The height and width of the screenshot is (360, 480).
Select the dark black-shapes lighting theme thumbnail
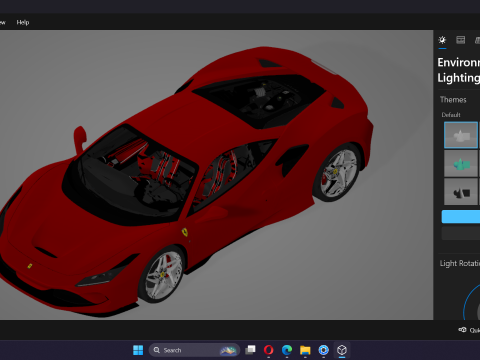point(461,192)
